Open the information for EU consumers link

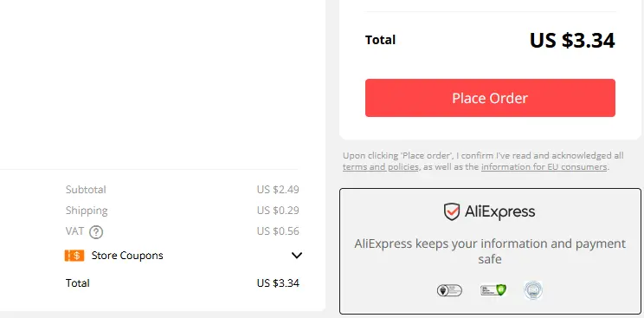click(x=544, y=167)
